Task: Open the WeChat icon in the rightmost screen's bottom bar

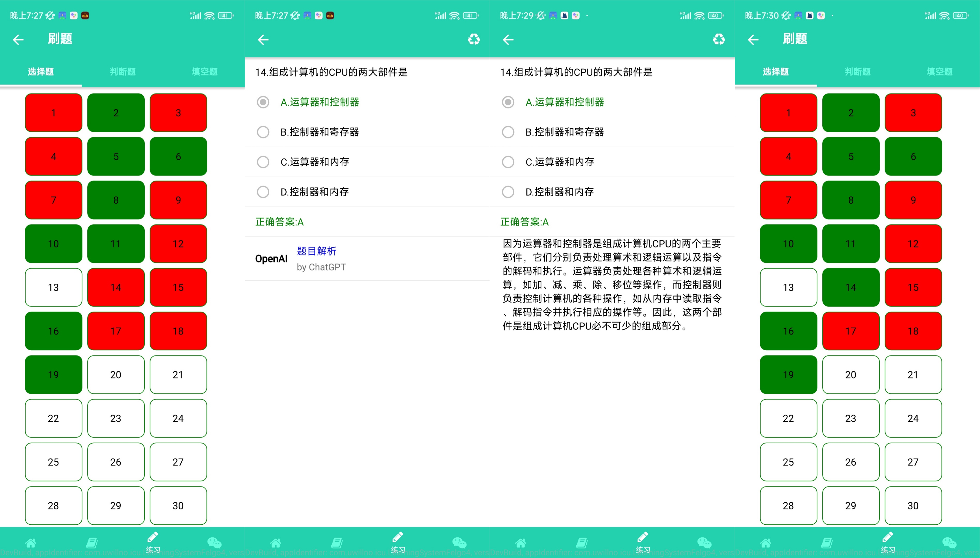Action: tap(949, 543)
